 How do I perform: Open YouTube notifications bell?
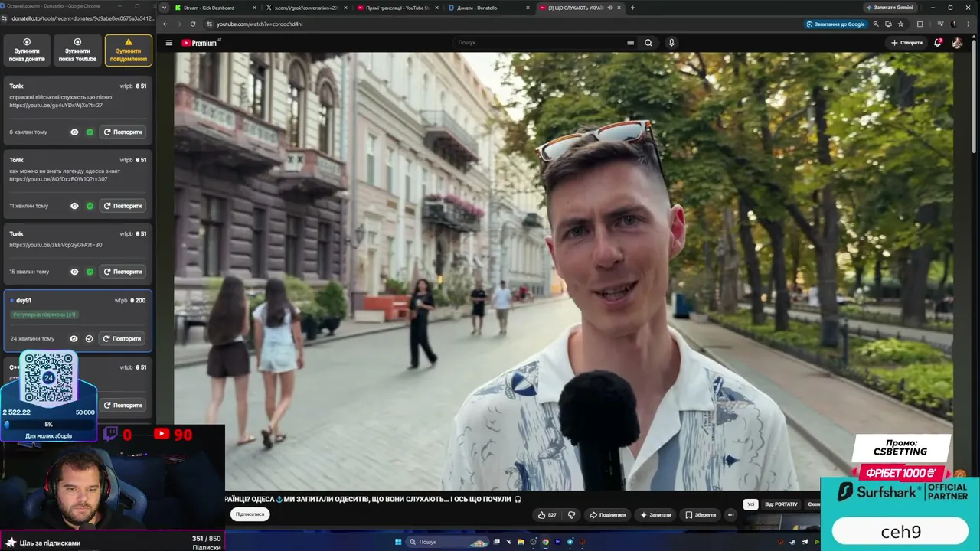click(x=937, y=43)
